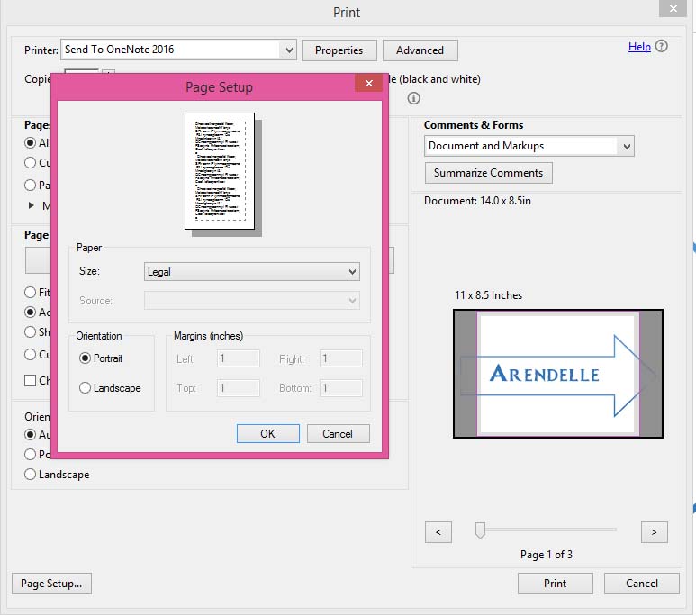Click Summarize Comments button
Viewport: 696px width, 616px height.
488,173
